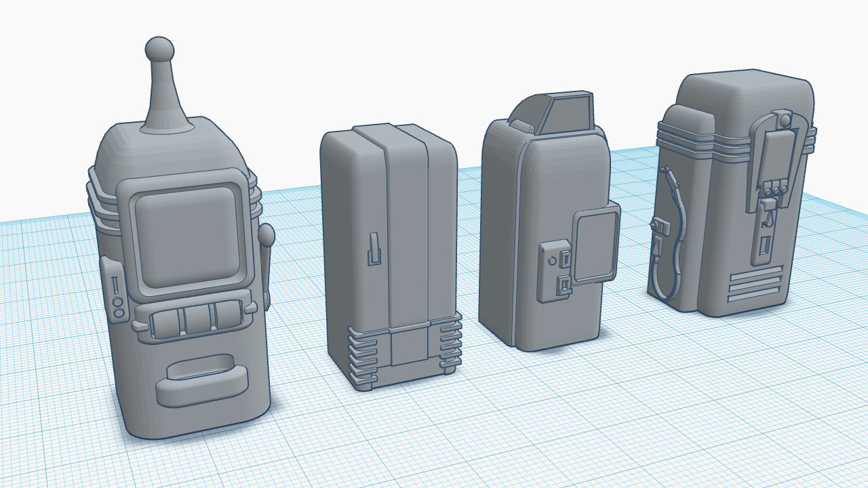The image size is (868, 488).
Task: Select the fuel pump model with hose
Action: pyautogui.click(x=731, y=193)
